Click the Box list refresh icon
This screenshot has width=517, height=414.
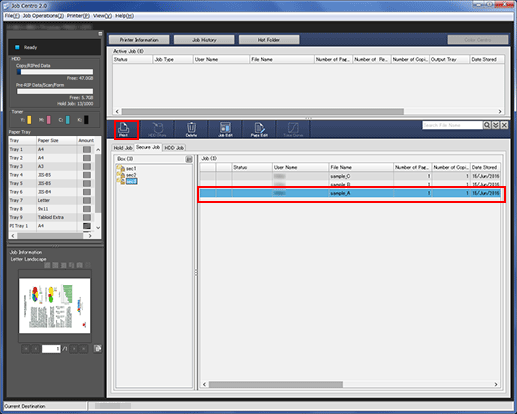coord(189,159)
